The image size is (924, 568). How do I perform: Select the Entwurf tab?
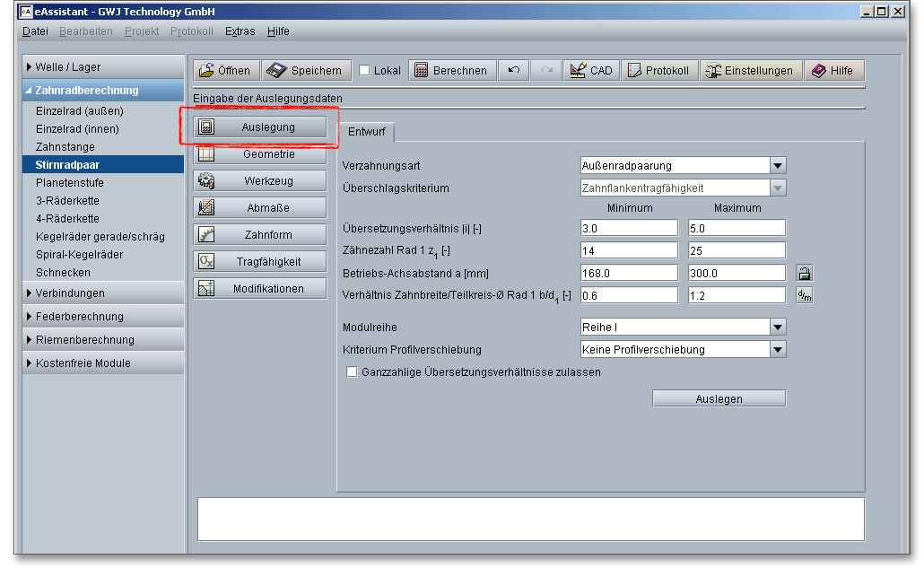tap(366, 132)
